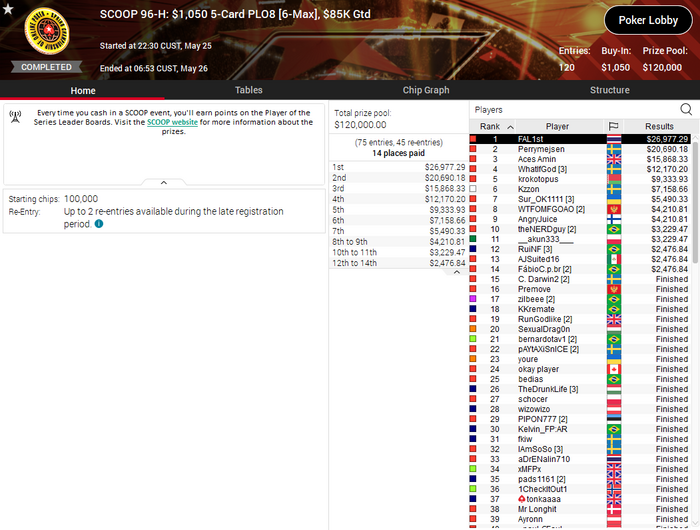Open the Poker Lobby button
The image size is (700, 530).
[648, 20]
